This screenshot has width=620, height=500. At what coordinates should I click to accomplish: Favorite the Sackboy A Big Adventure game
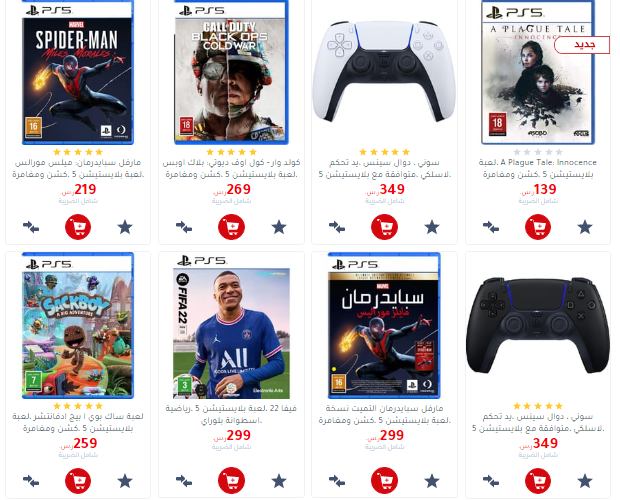pyautogui.click(x=125, y=481)
